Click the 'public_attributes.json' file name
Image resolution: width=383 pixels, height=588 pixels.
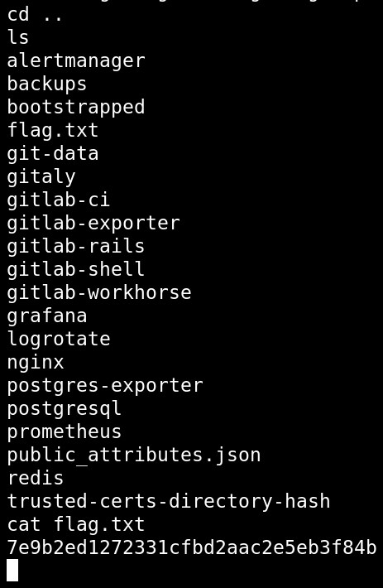pyautogui.click(x=134, y=455)
